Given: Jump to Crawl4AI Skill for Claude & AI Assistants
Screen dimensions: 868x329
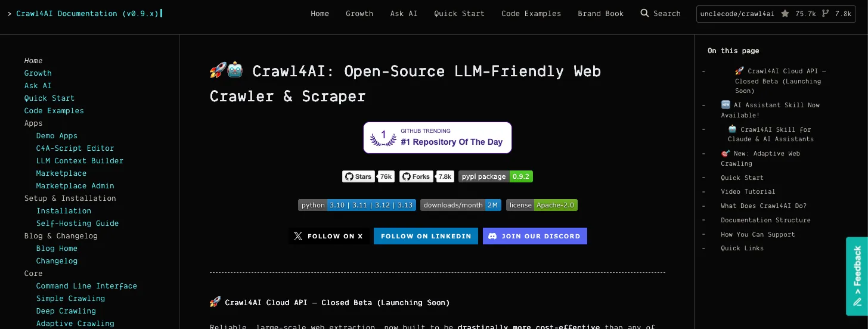Looking at the screenshot, I should [x=771, y=134].
